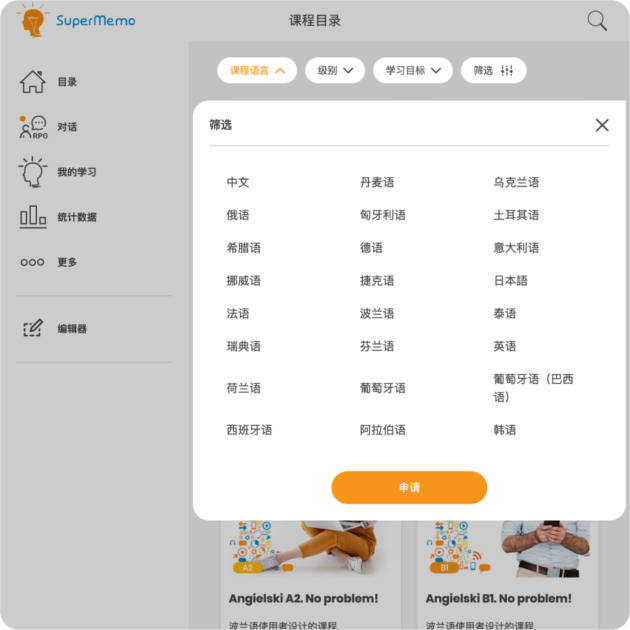The height and width of the screenshot is (630, 630).
Task: Pick 日本語 in the filter list
Action: coord(510,281)
